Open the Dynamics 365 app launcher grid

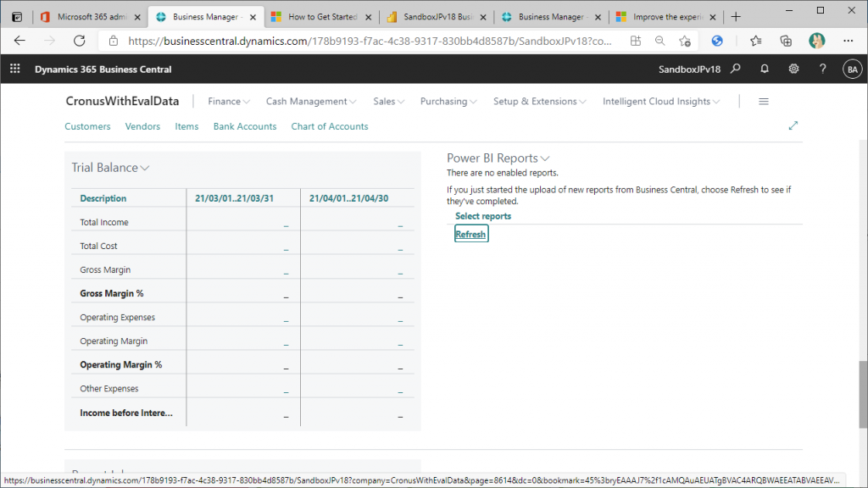point(15,69)
